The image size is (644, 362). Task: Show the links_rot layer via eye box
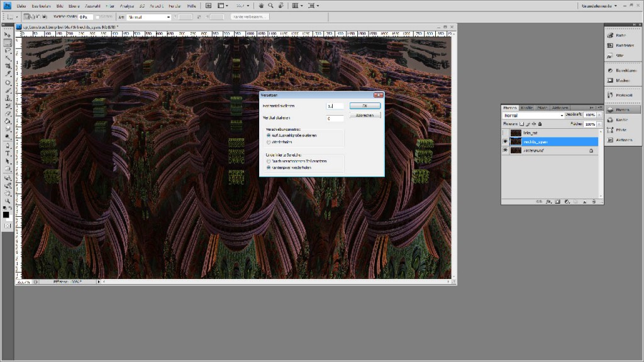pyautogui.click(x=506, y=133)
